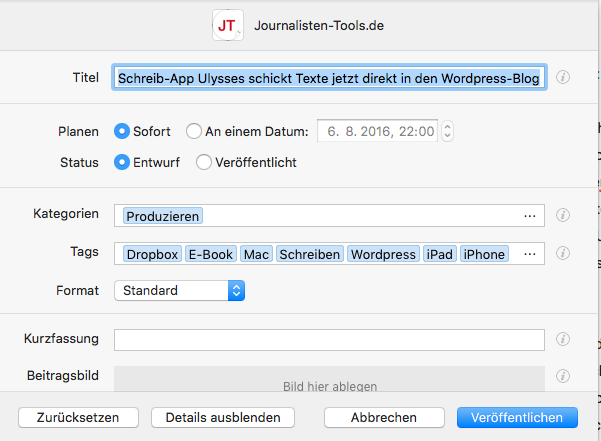601x441 pixels.
Task: Open the Tags ellipsis menu
Action: point(530,254)
